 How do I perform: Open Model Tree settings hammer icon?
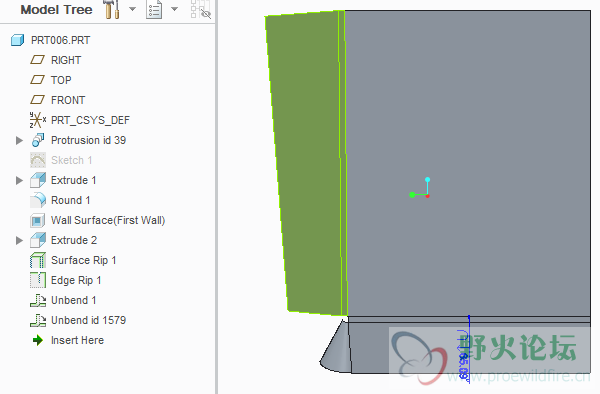[x=112, y=9]
